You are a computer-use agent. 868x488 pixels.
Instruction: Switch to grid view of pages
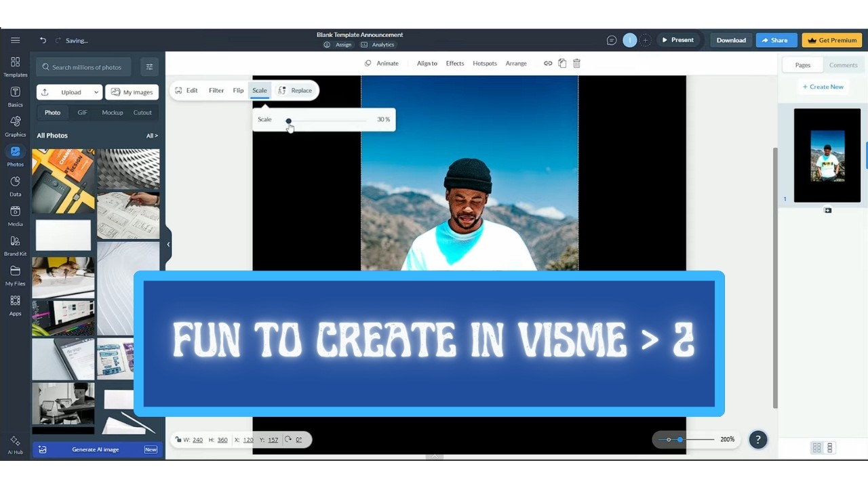[x=816, y=447]
